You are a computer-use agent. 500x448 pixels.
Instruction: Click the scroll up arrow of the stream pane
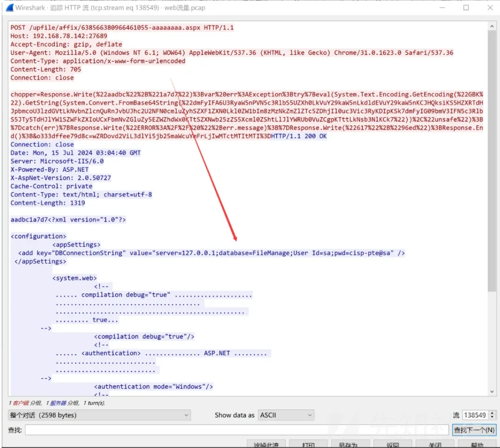[x=492, y=26]
